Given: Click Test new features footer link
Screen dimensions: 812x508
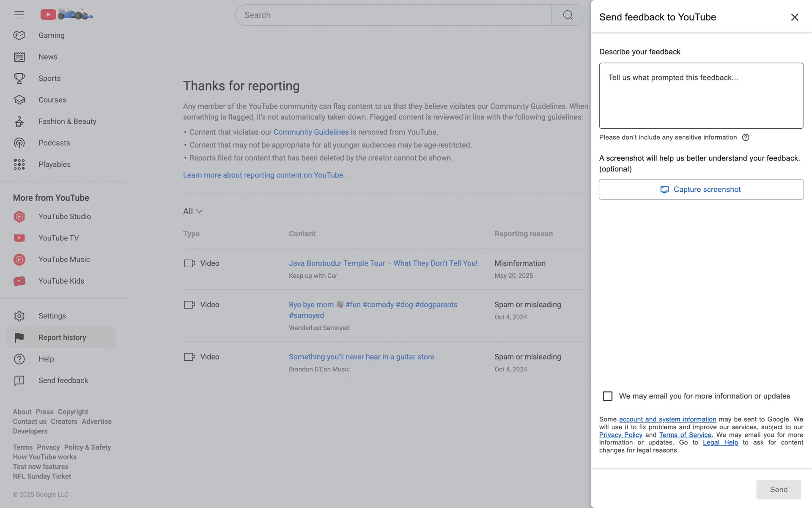Looking at the screenshot, I should 41,467.
